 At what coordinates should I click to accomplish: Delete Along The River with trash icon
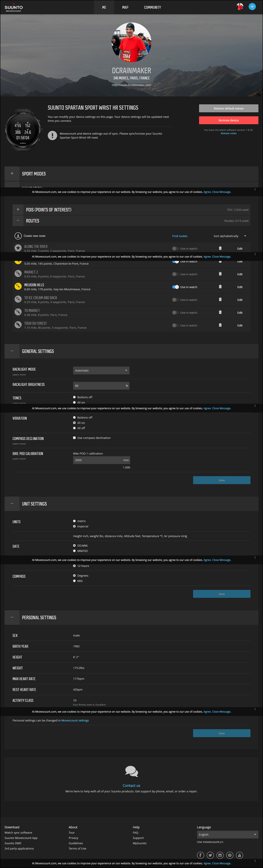pyautogui.click(x=220, y=248)
